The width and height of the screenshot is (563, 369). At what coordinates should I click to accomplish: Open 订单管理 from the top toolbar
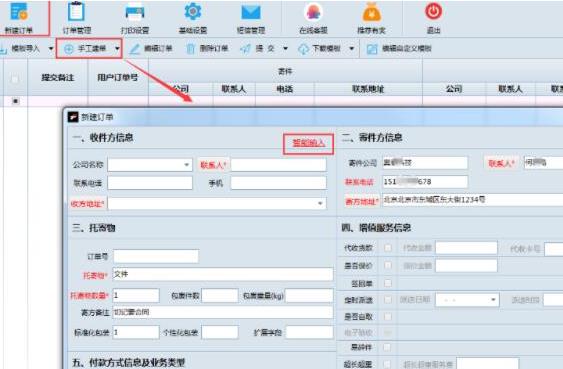(76, 18)
